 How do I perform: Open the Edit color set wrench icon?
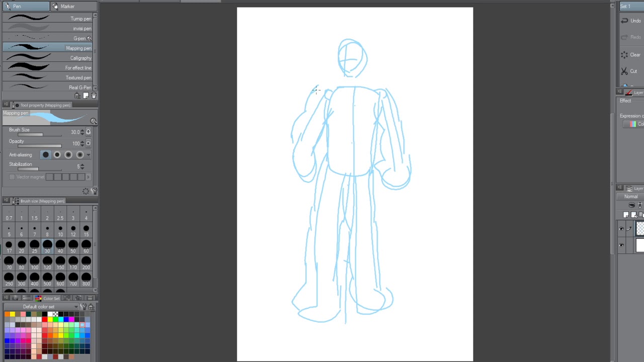(84, 307)
